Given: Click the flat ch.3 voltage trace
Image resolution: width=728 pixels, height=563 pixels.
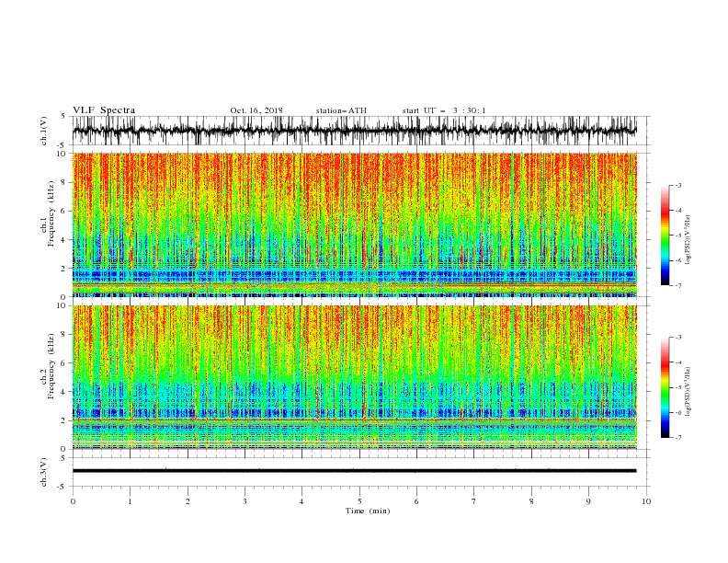Looking at the screenshot, I should (x=354, y=471).
